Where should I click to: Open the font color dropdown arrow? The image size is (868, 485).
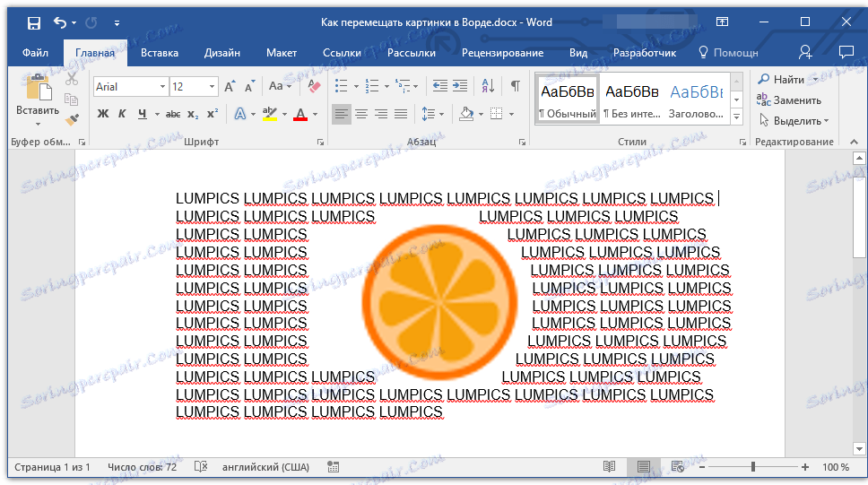315,115
